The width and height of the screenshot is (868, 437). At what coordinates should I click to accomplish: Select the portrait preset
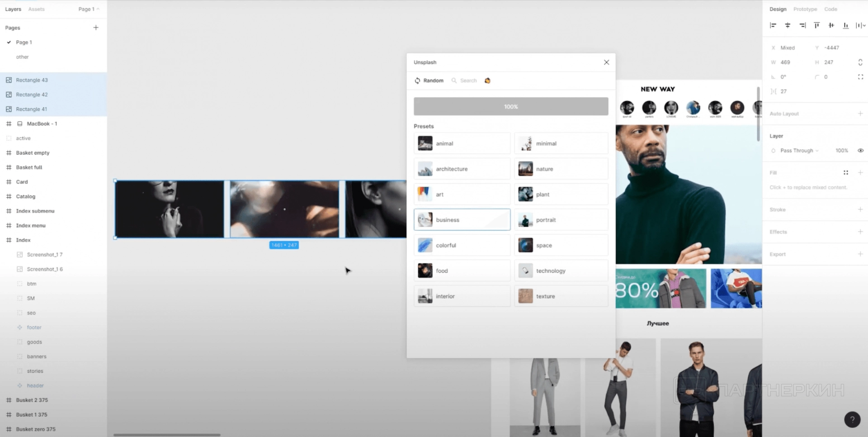561,220
